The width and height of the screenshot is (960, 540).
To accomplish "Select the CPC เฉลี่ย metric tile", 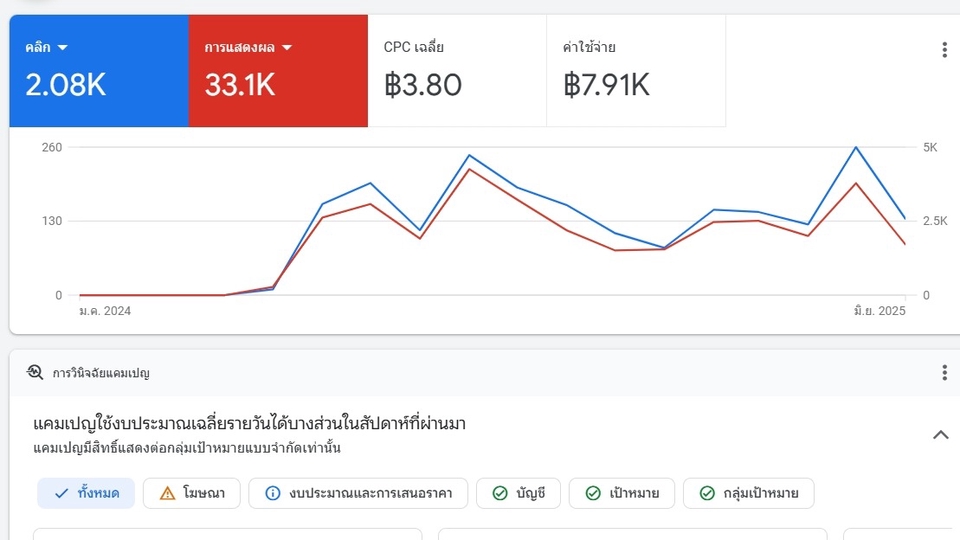I will pyautogui.click(x=456, y=71).
